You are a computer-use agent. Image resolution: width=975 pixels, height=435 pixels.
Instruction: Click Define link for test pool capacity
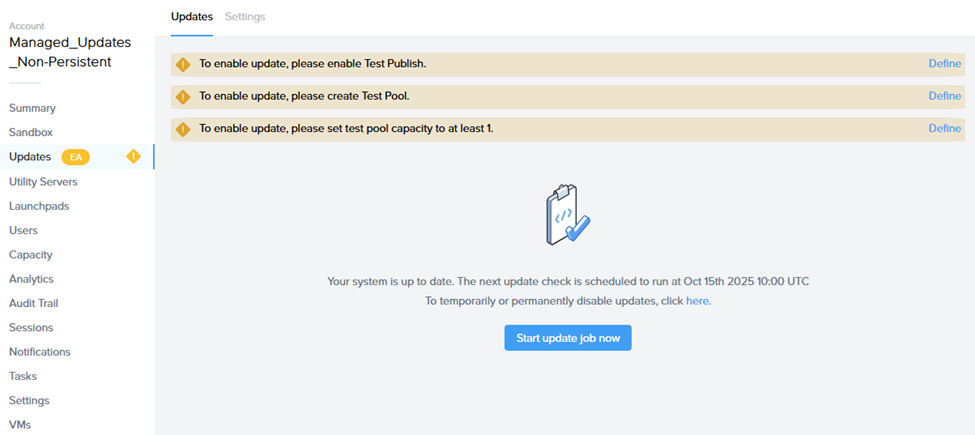pyautogui.click(x=944, y=129)
